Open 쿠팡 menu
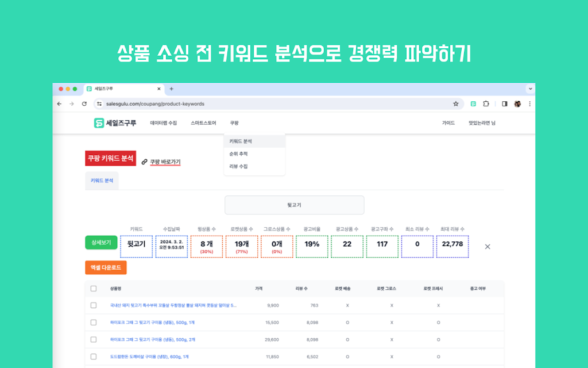The width and height of the screenshot is (588, 368). pyautogui.click(x=234, y=123)
